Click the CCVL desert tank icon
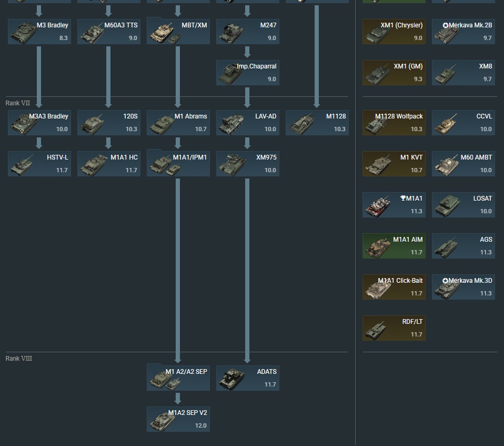Screen dimensions: 504x446 (x=446, y=125)
